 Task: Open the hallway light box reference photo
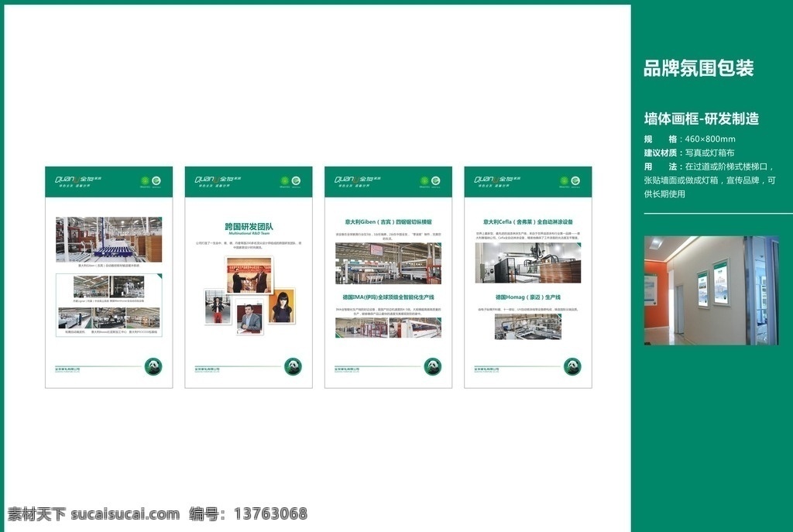(711, 290)
